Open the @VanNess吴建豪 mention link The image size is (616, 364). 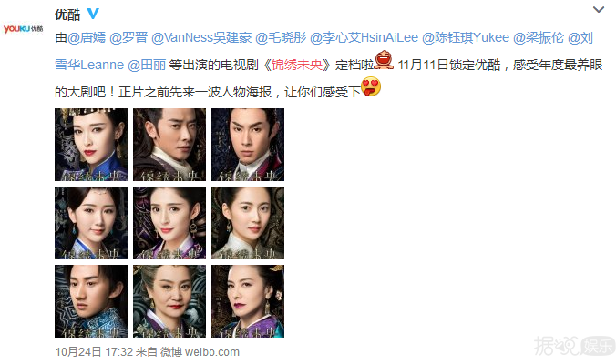201,37
